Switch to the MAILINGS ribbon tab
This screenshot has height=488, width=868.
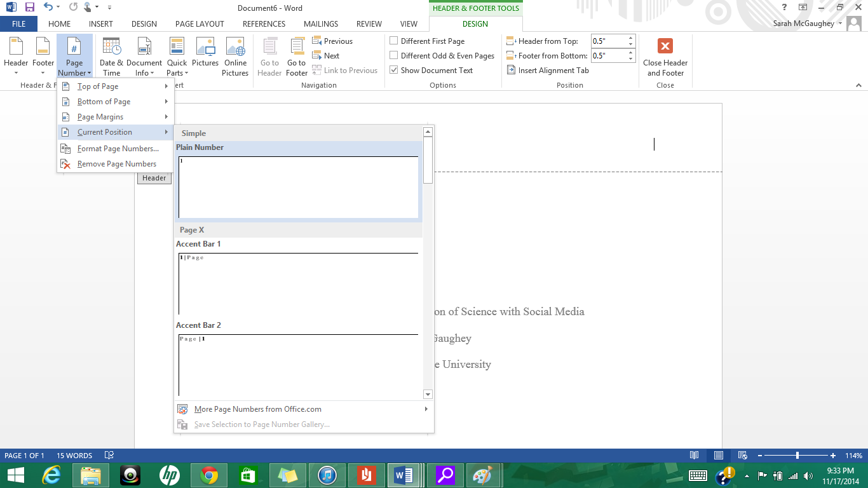[x=320, y=24]
